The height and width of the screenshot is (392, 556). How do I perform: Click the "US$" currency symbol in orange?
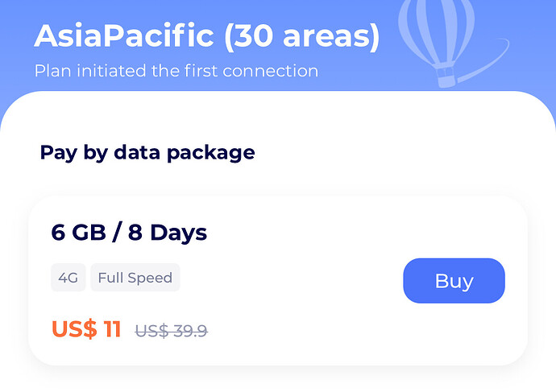tap(74, 329)
